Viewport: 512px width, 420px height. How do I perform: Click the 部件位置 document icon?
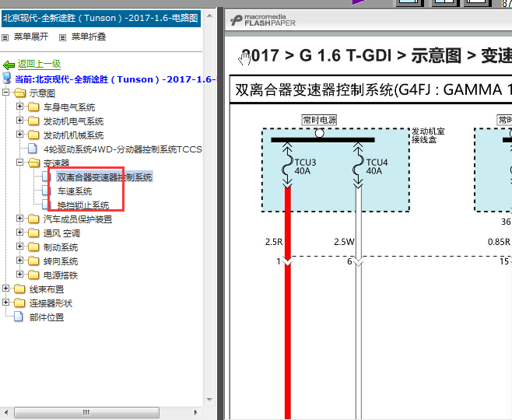tap(19, 317)
